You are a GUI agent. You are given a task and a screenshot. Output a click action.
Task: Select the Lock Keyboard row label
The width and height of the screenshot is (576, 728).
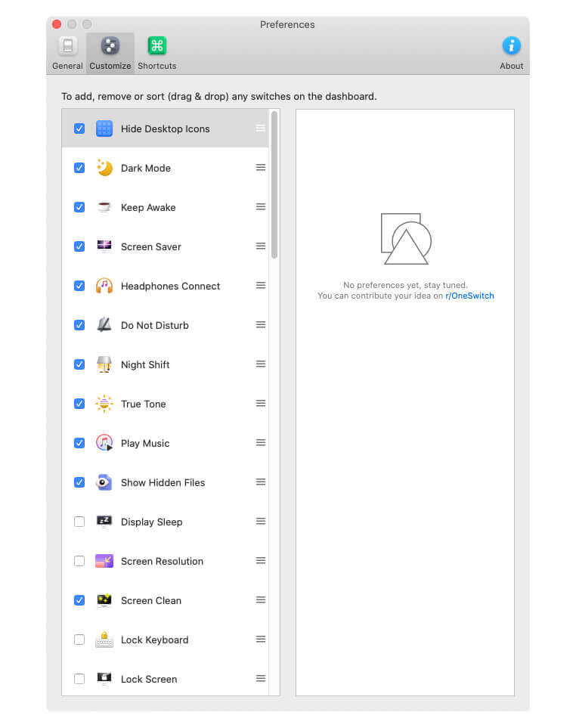154,640
